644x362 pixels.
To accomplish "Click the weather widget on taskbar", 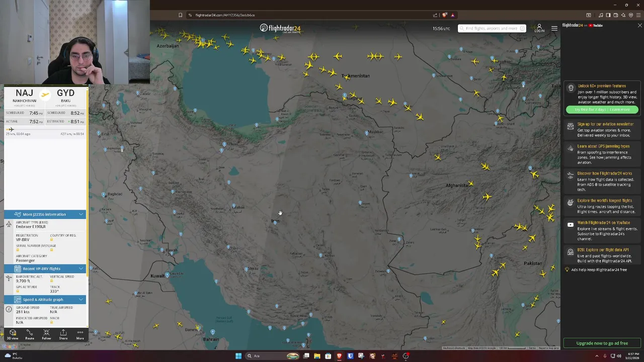I will pos(13,356).
